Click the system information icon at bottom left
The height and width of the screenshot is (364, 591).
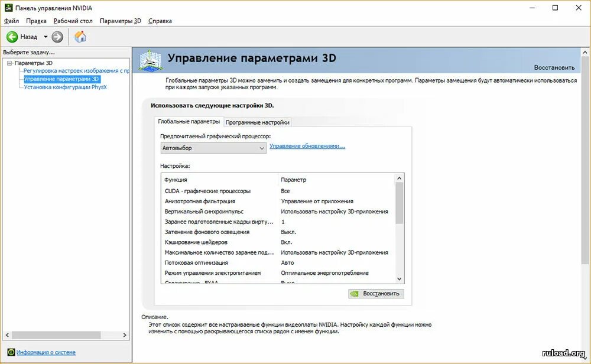click(x=11, y=352)
